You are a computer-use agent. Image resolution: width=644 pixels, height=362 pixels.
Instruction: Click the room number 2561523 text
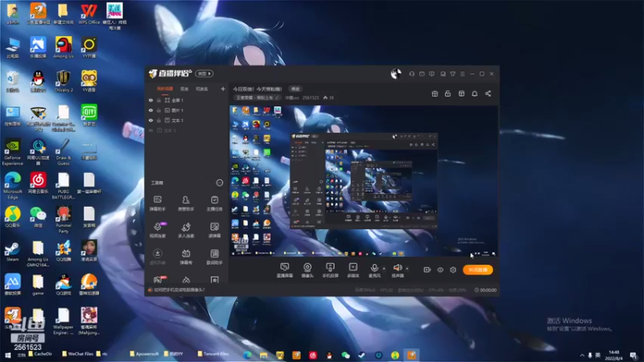tap(311, 97)
